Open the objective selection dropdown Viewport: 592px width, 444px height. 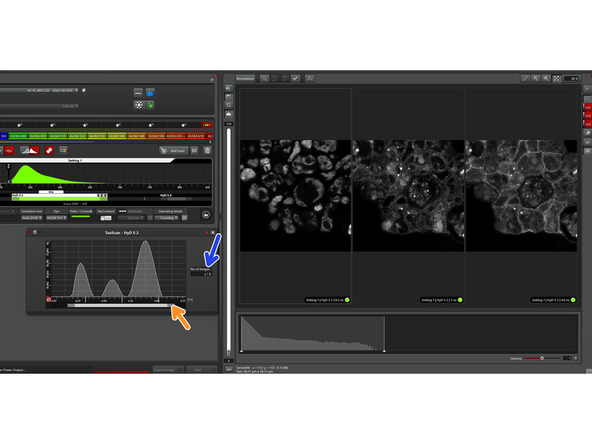click(x=39, y=91)
